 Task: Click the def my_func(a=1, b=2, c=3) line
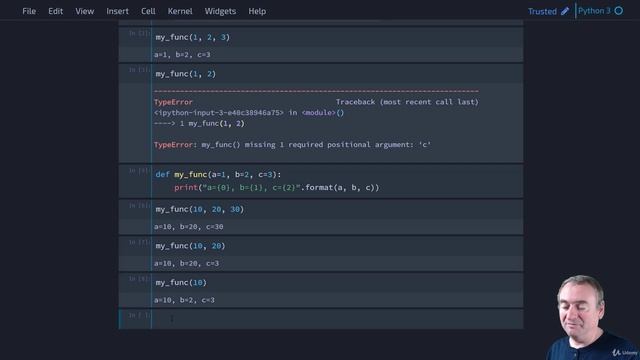(218, 174)
